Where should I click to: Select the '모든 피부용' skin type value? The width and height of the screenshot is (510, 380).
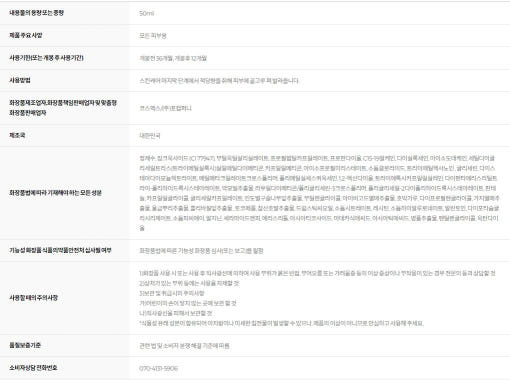[x=153, y=36]
